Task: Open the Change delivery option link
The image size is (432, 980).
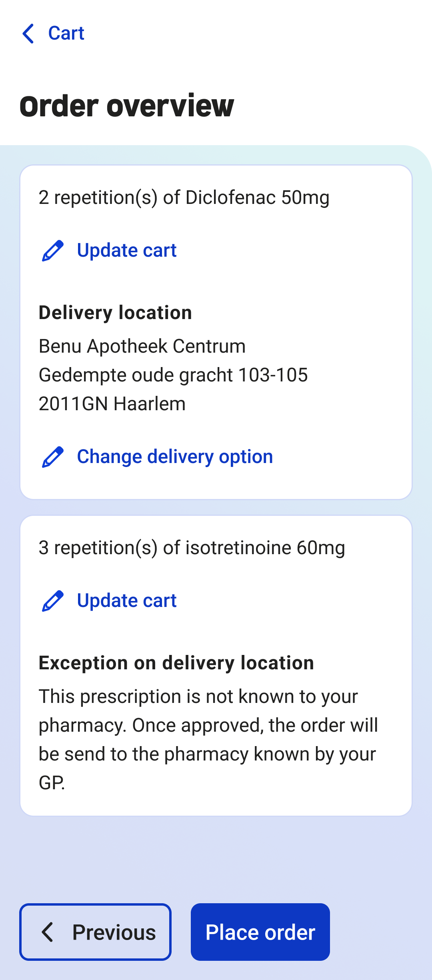Action: pyautogui.click(x=175, y=457)
